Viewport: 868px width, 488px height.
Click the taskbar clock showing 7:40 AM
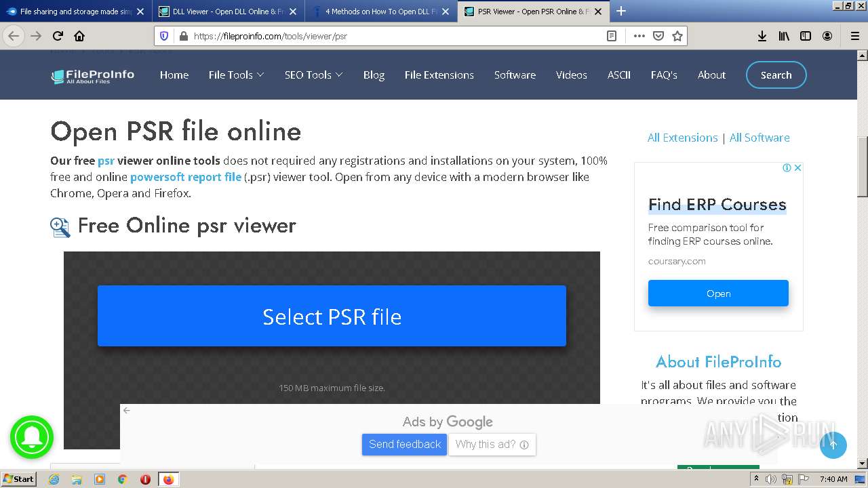pos(833,479)
